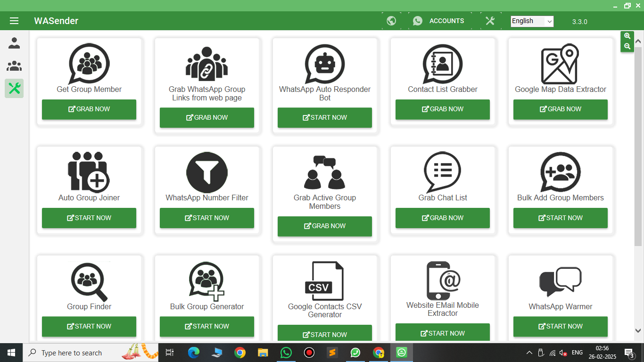Open File Explorer from taskbar
Image resolution: width=644 pixels, height=362 pixels.
(263, 353)
